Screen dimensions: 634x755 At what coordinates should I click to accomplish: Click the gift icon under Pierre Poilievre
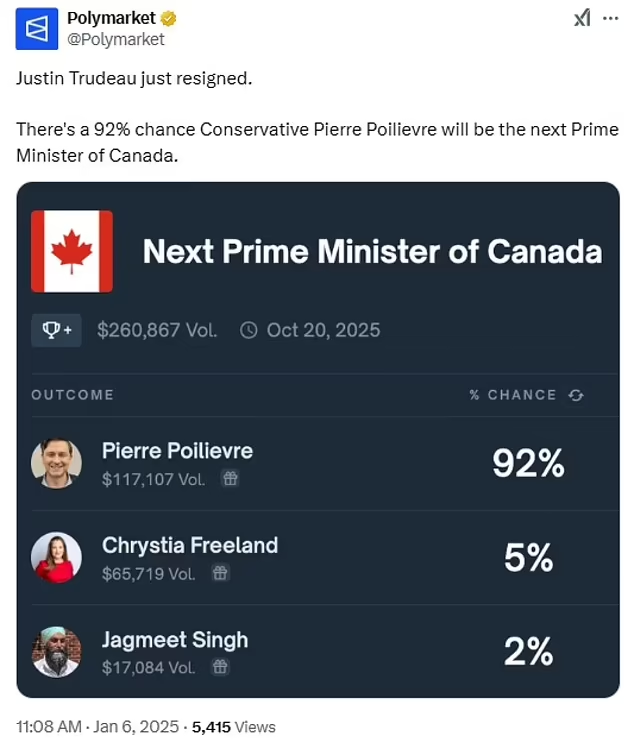point(230,479)
